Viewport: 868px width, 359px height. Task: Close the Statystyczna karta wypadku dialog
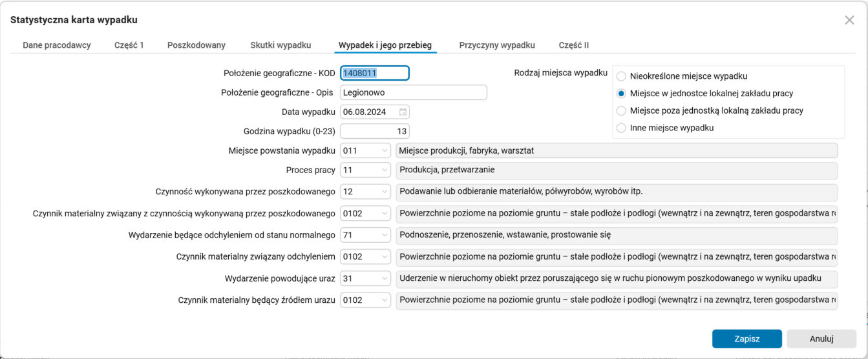tap(849, 20)
